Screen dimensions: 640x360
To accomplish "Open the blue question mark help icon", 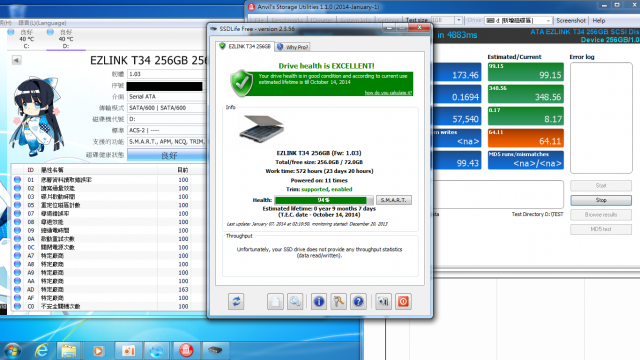I will (358, 302).
